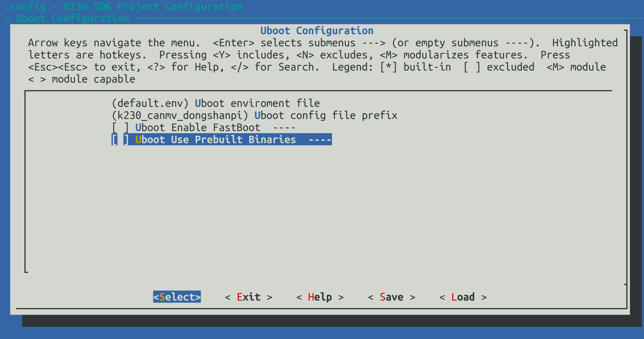The height and width of the screenshot is (339, 644).
Task: Click .config K230 SDK Project Configuration header
Action: pos(124,7)
